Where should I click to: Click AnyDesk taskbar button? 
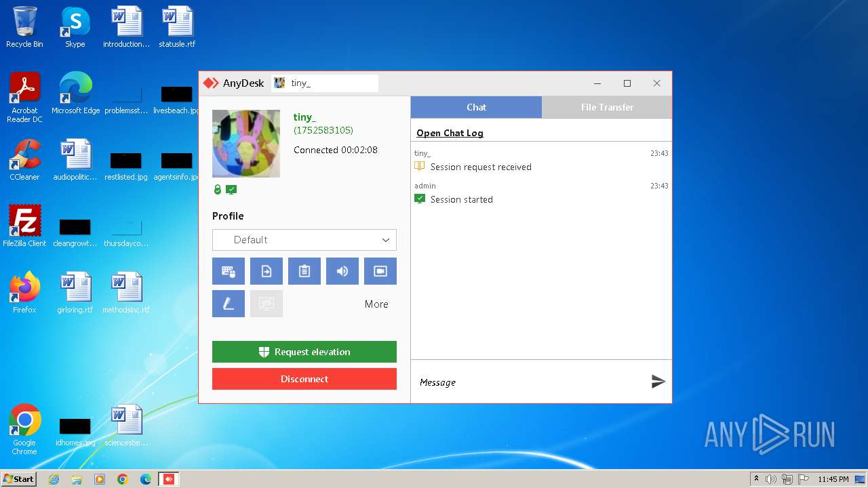[169, 479]
